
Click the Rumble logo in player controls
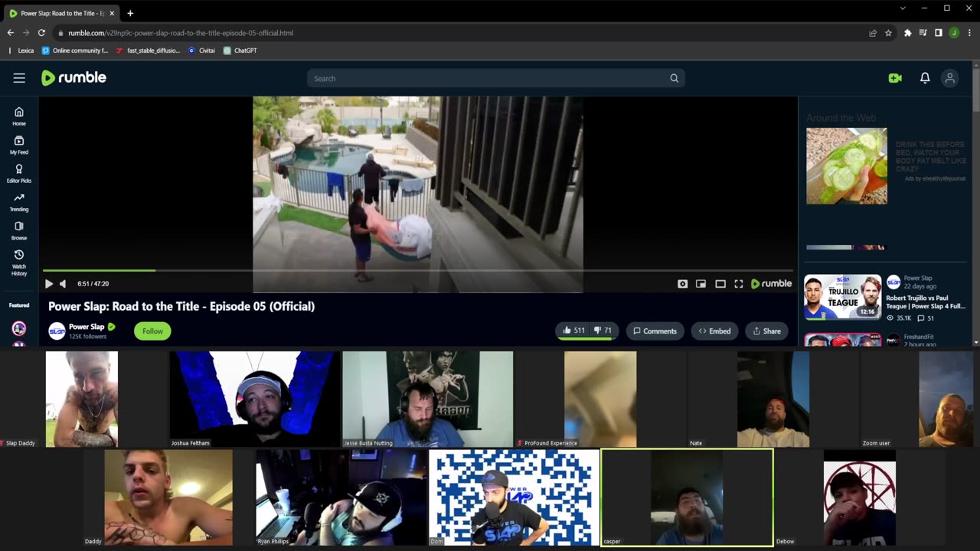(772, 284)
